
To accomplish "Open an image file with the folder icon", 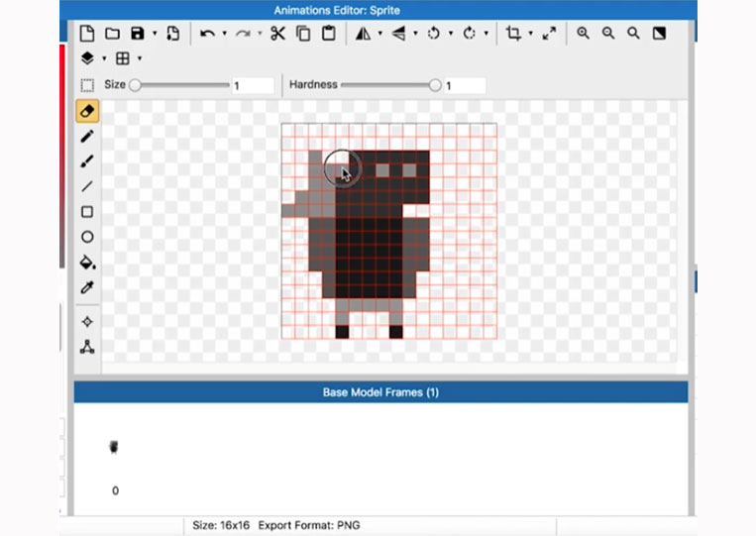I will 112,34.
